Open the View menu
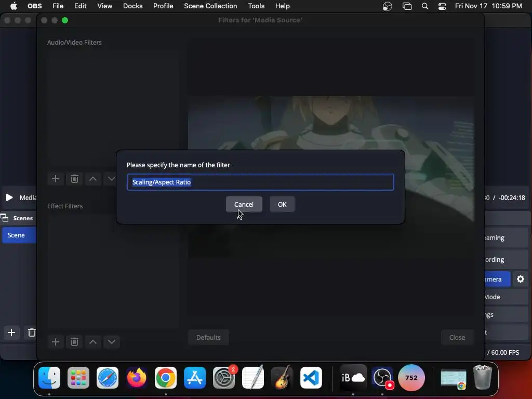Screen dimensions: 532x399 (104, 6)
